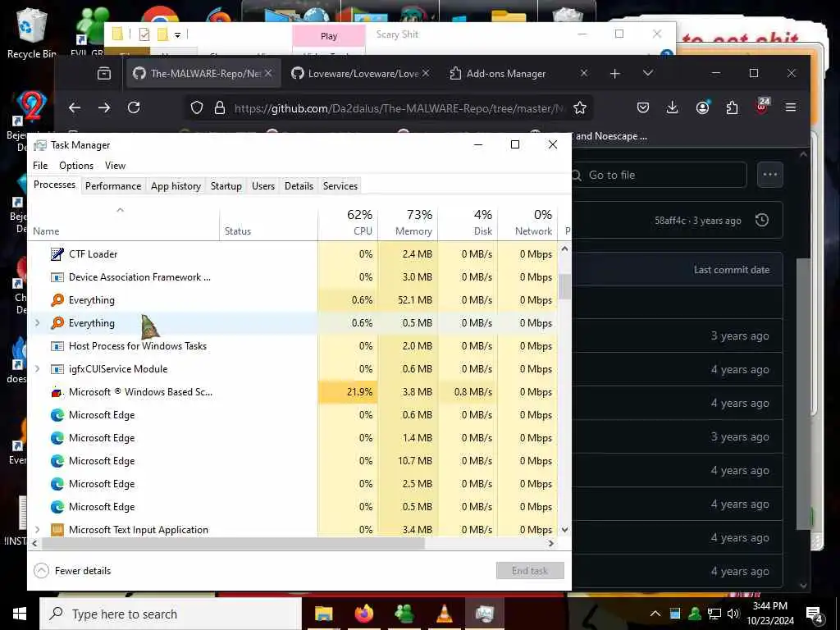Click the End task button
Image resolution: width=840 pixels, height=630 pixels.
[530, 571]
